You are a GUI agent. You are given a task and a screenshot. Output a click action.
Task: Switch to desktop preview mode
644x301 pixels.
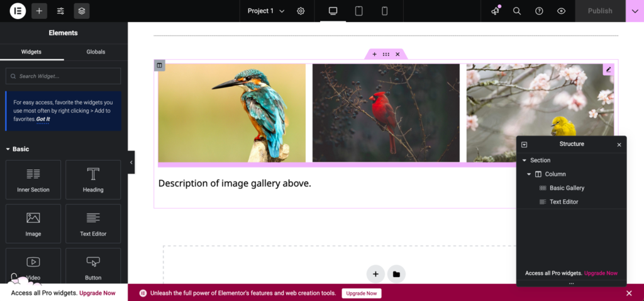[x=333, y=11]
